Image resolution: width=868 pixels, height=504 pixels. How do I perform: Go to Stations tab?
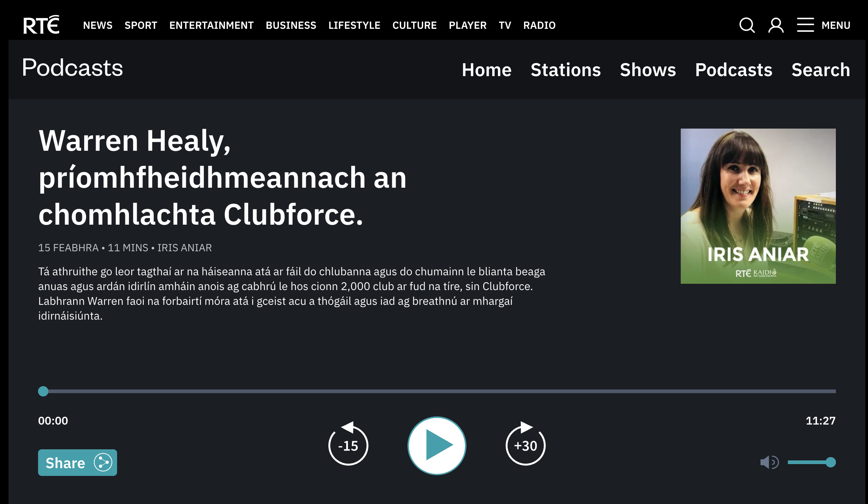click(565, 70)
